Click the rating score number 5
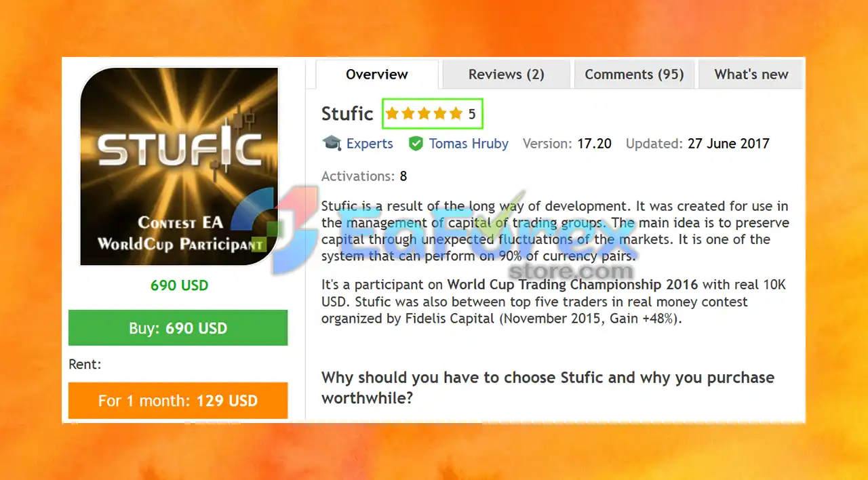 (x=472, y=114)
